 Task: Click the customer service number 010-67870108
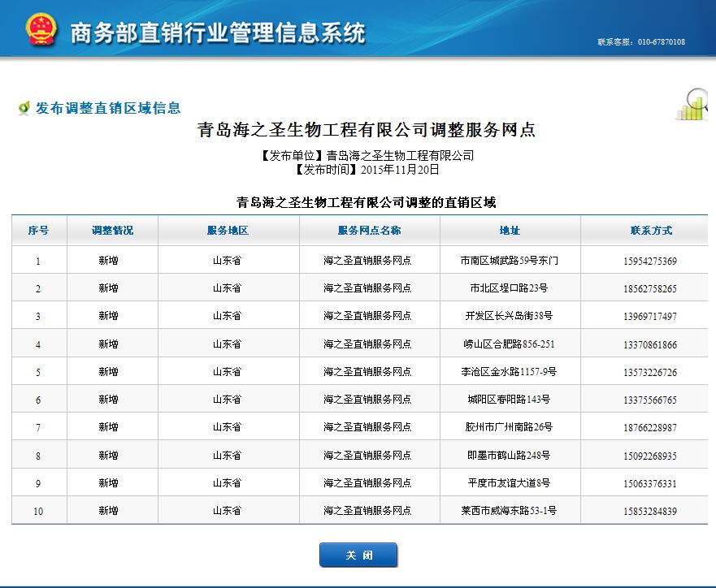pyautogui.click(x=661, y=42)
